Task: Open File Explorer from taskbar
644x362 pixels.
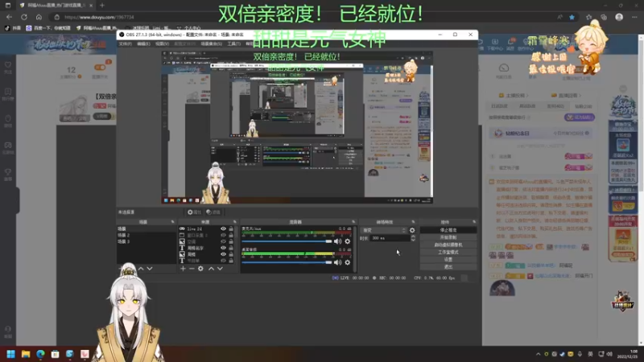Action: click(x=26, y=354)
